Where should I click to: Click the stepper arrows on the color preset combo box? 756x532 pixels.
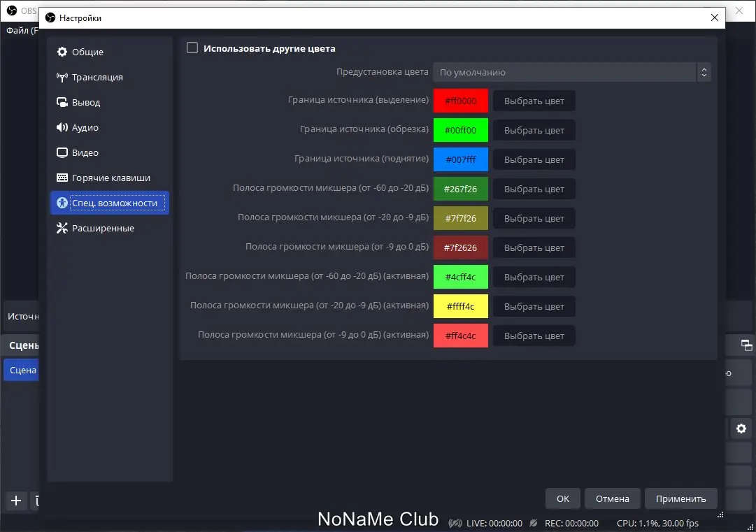pyautogui.click(x=704, y=72)
